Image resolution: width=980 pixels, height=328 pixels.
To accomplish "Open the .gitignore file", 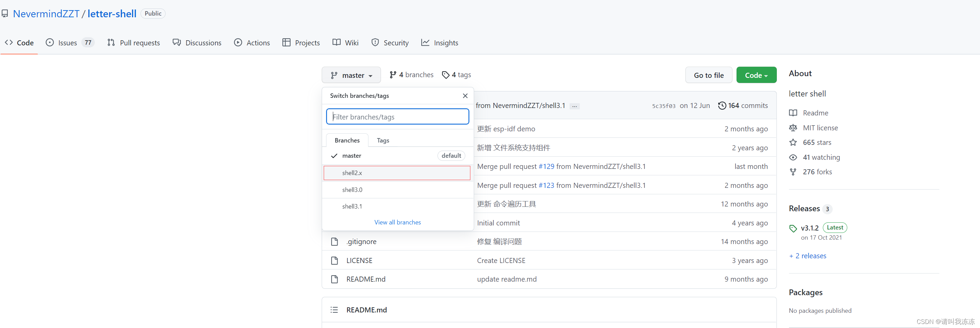I will tap(361, 242).
